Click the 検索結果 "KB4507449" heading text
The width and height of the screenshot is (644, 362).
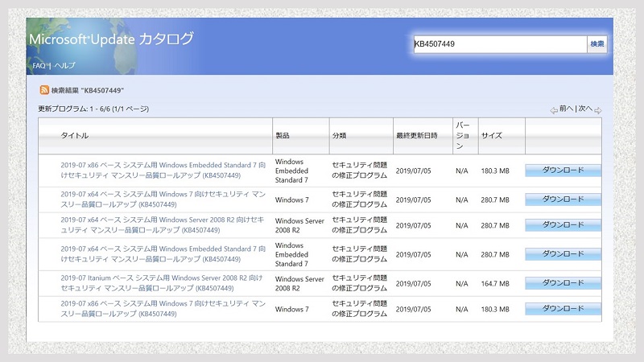[x=88, y=90]
